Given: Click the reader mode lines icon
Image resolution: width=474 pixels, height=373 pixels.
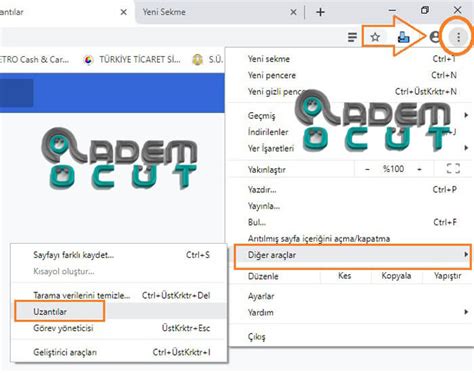Looking at the screenshot, I should click(352, 37).
